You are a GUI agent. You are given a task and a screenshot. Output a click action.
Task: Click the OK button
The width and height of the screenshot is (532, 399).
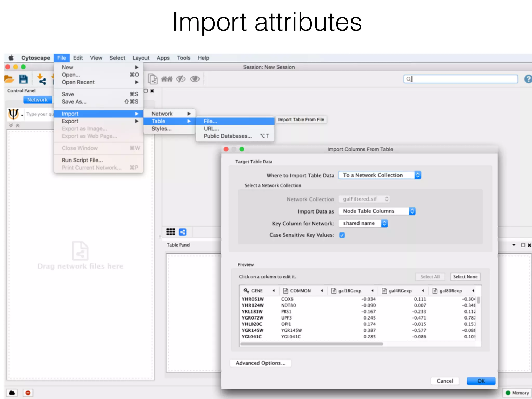coord(481,381)
